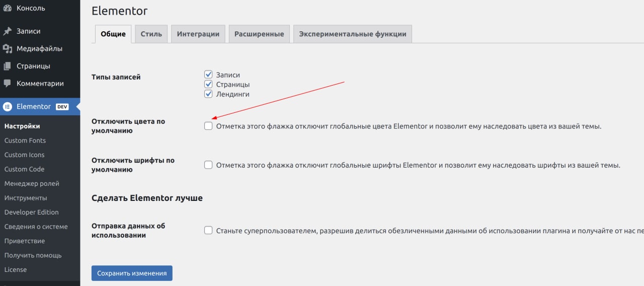Click the DEV badge next to Elementor
Screen dimensions: 644x286
62,107
